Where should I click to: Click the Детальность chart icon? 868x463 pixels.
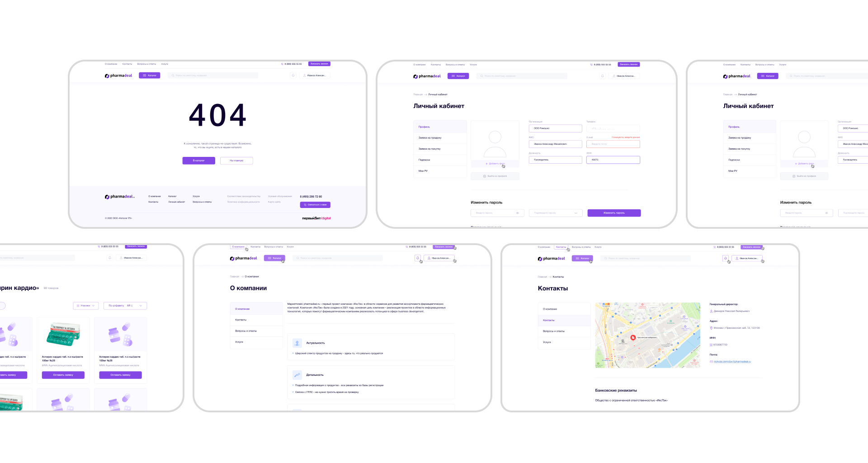tap(297, 375)
